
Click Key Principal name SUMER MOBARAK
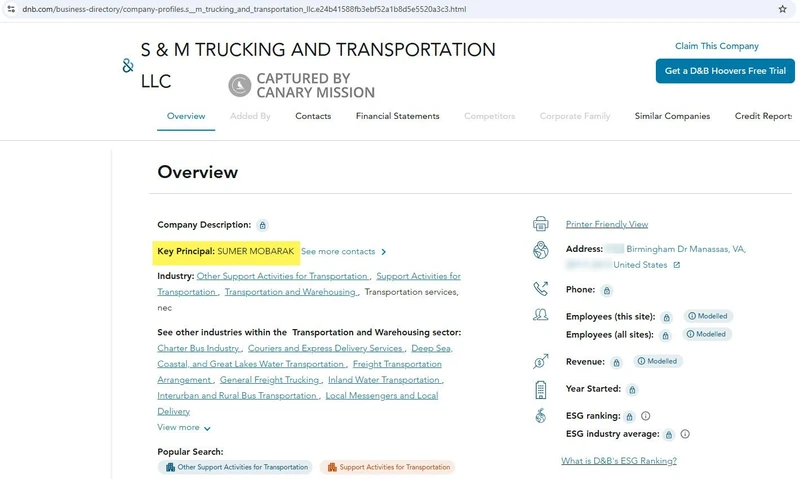click(x=256, y=251)
